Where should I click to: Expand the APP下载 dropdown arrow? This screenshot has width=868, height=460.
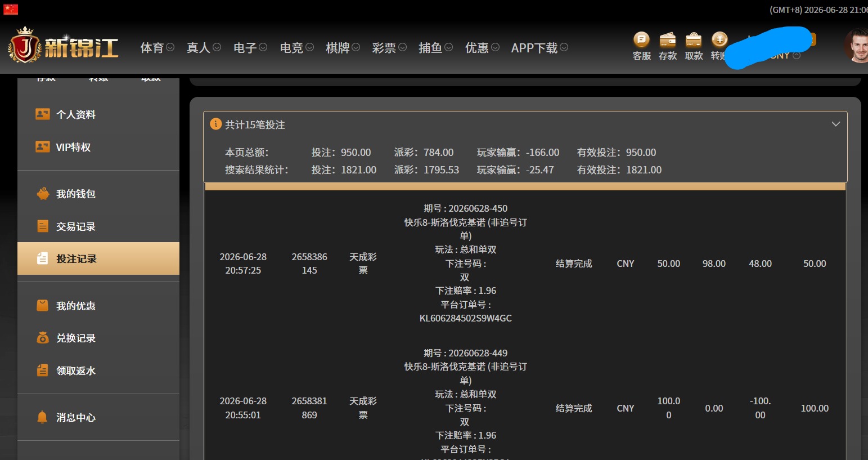click(x=564, y=48)
